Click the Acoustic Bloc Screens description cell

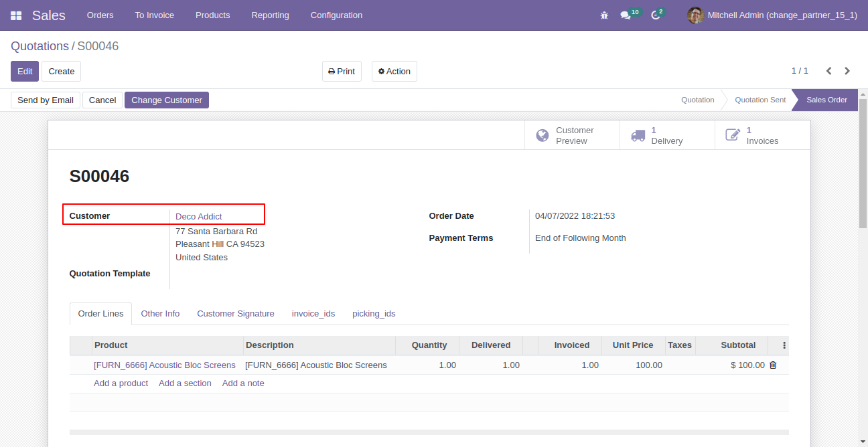[x=319, y=365]
